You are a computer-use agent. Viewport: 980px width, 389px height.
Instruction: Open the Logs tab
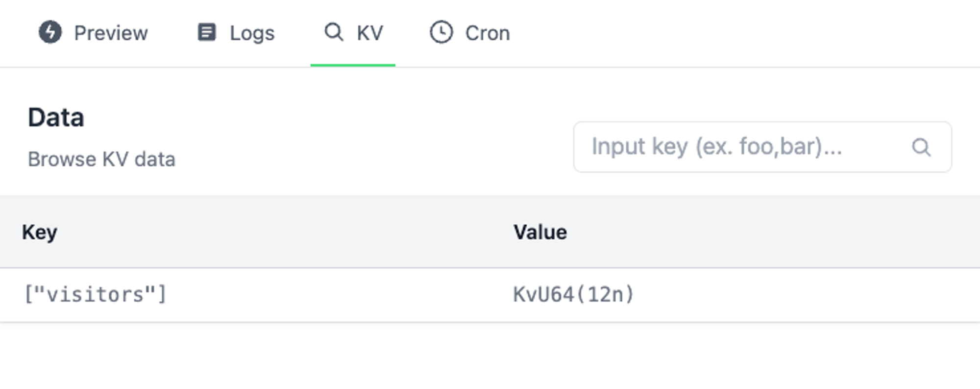tap(251, 33)
